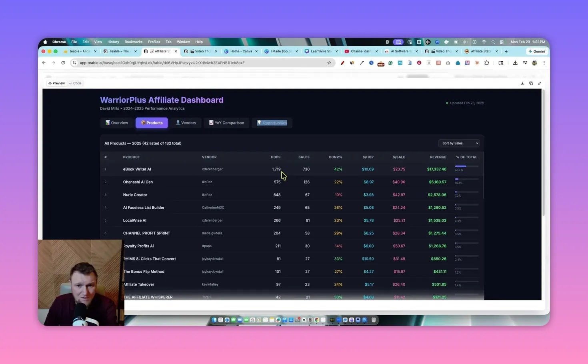Open the Gemini menu in the tab strip
This screenshot has width=588, height=364.
pos(536,51)
